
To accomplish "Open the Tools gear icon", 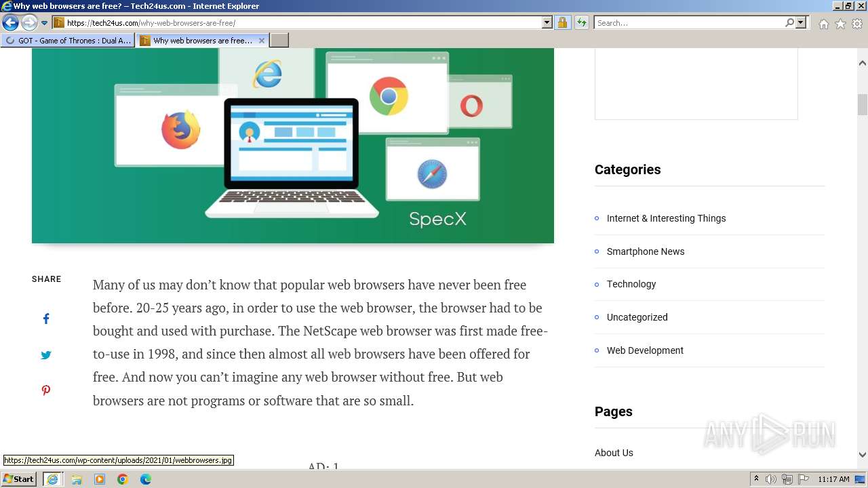I will [857, 24].
